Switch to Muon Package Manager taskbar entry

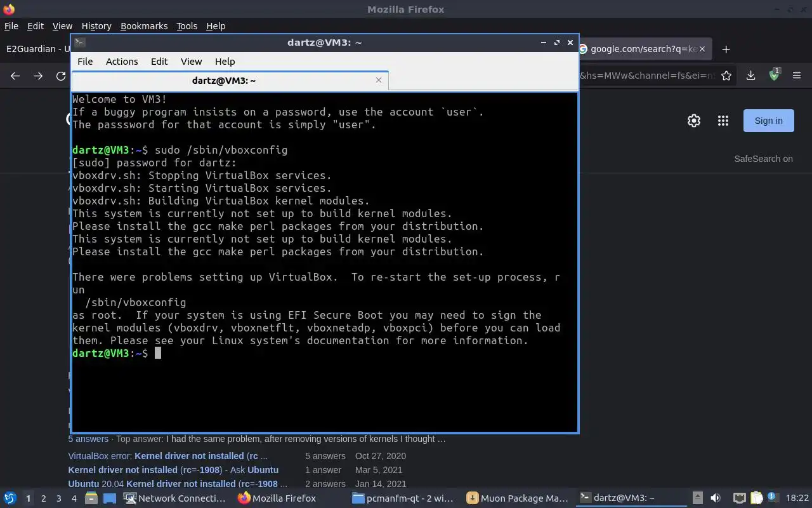518,498
